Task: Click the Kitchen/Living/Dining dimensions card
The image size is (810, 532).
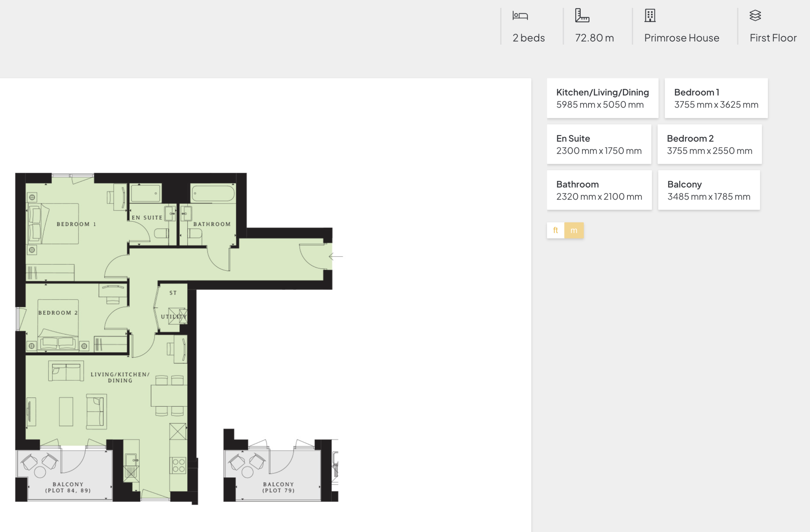Action: [602, 98]
